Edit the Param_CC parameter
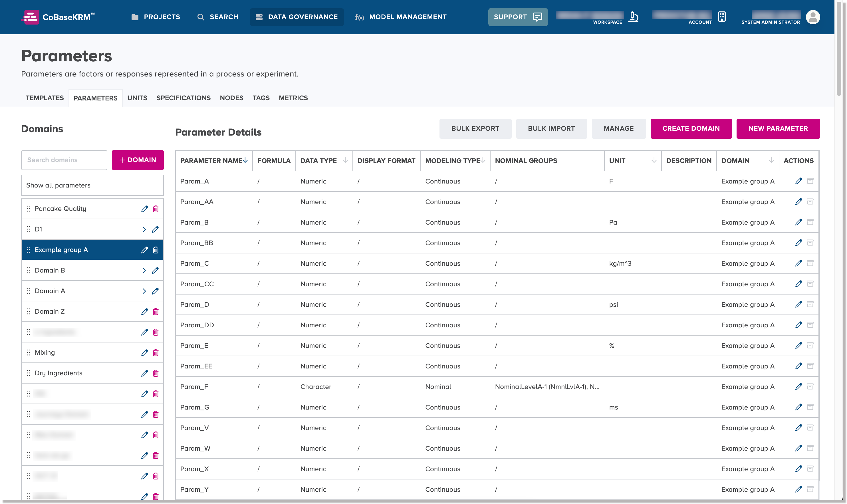Image resolution: width=847 pixels, height=504 pixels. (798, 284)
